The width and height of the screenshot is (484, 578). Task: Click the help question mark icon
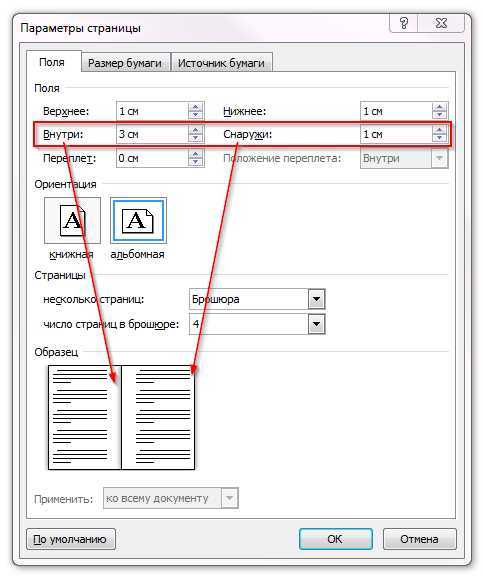404,23
